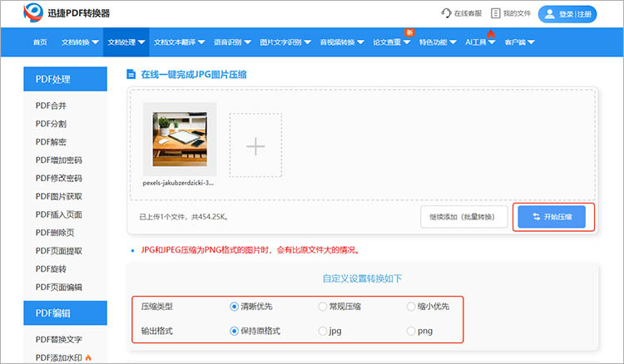The height and width of the screenshot is (364, 624).
Task: Open PDF旋转 in the sidebar
Action: tap(51, 269)
